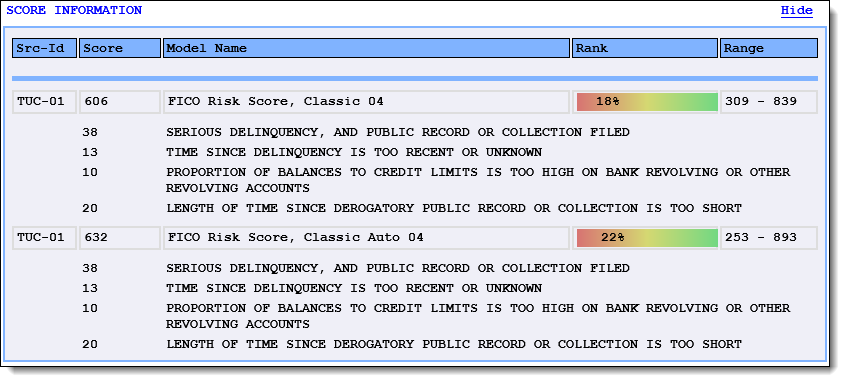Click the 22% rank gradient bar
This screenshot has height=382, width=845.
coord(647,237)
